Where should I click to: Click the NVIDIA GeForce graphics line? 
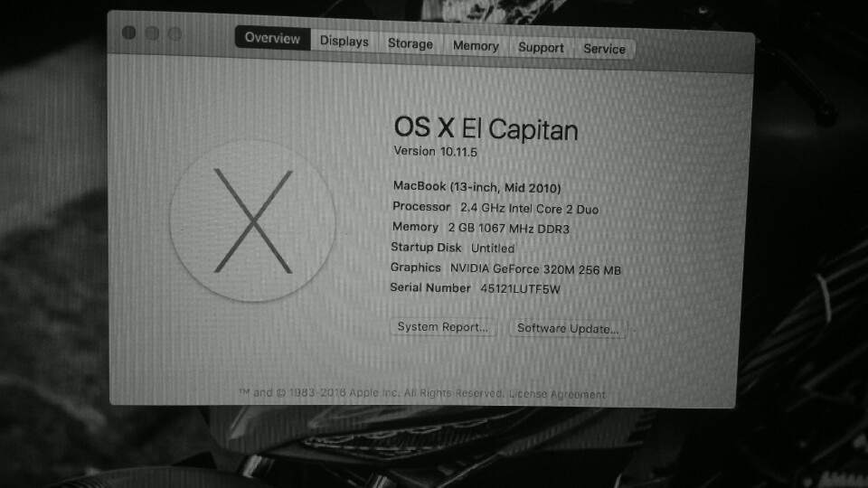click(x=505, y=268)
